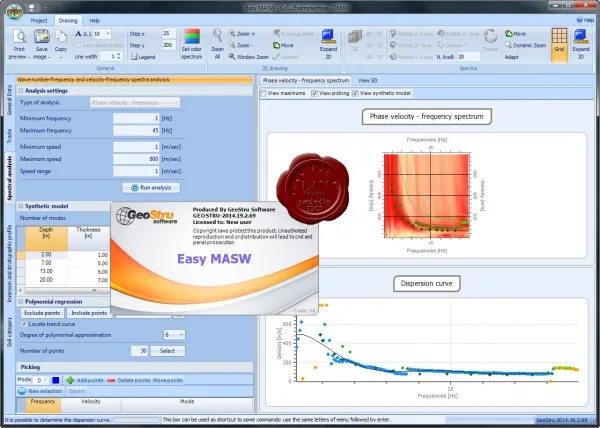Click the Save image icon
Image resolution: width=600 pixels, height=428 pixels.
point(42,36)
